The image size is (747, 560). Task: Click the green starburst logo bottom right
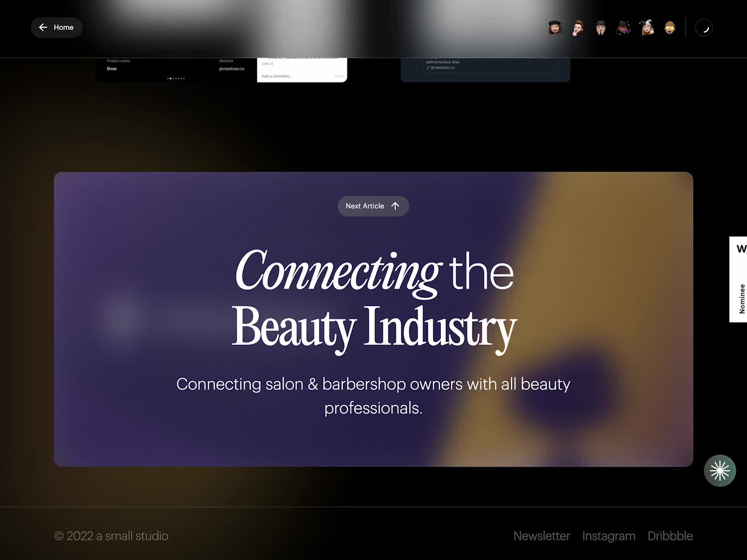(720, 470)
